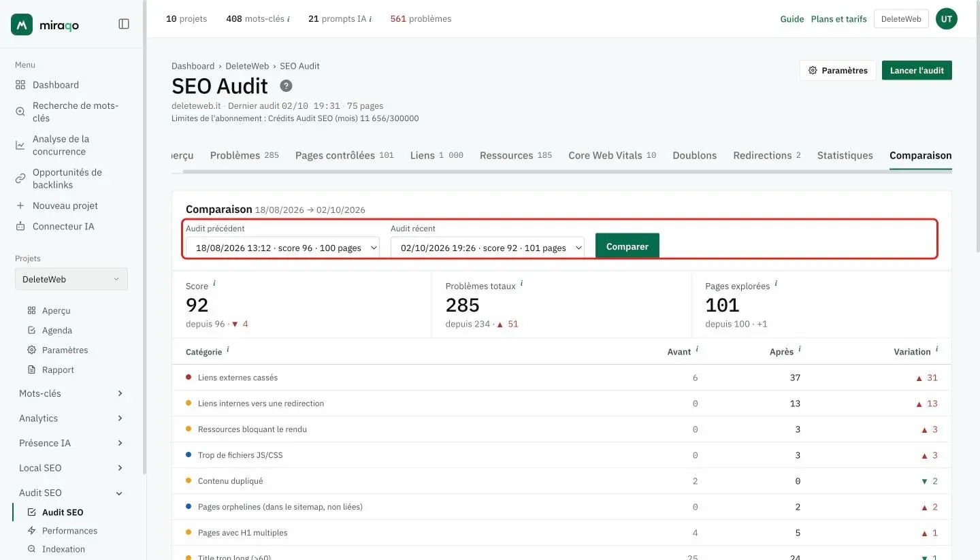Click the Nouveau projet plus icon
The image size is (980, 560).
(20, 205)
